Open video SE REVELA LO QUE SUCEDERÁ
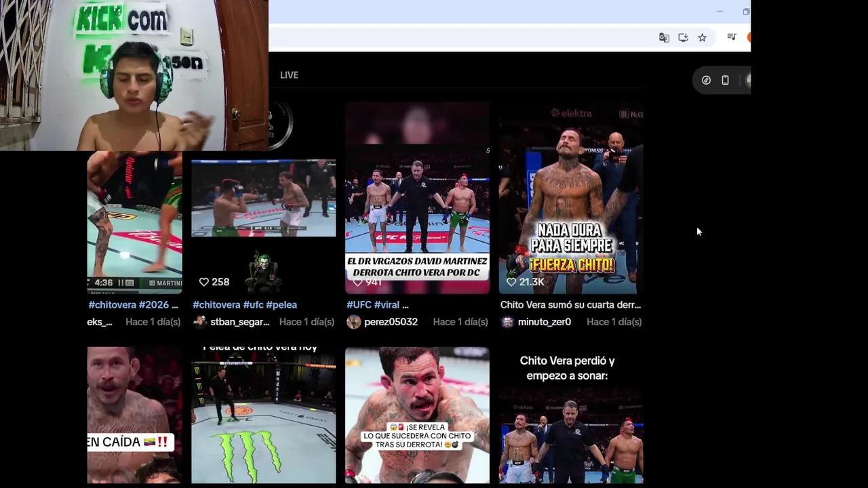This screenshot has width=868, height=488. click(417, 415)
